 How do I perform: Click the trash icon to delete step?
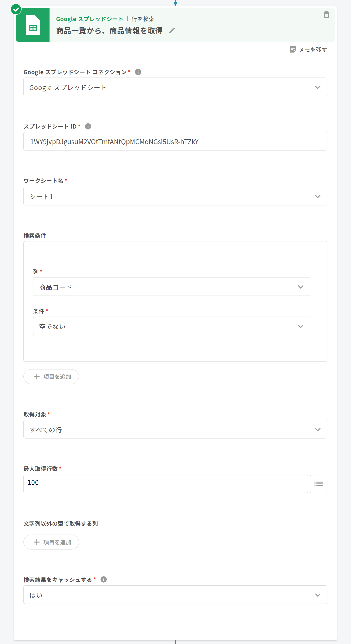[326, 15]
